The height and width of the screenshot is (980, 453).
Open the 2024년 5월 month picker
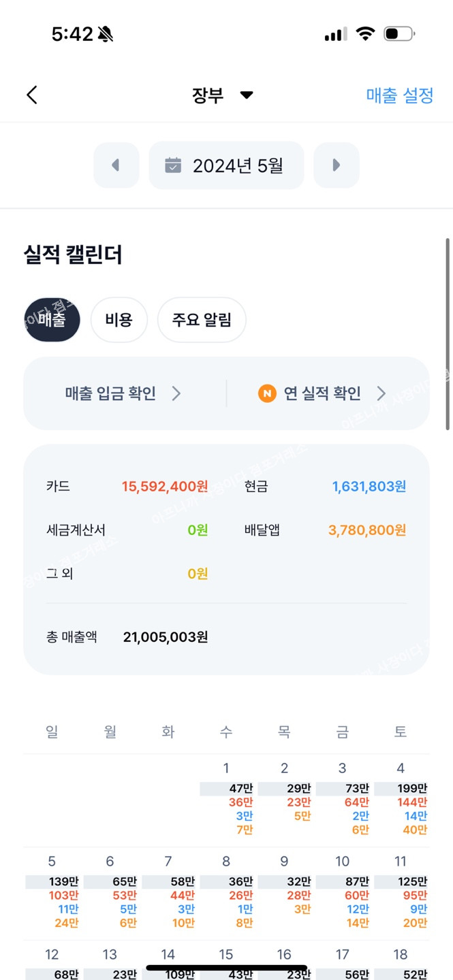[227, 165]
